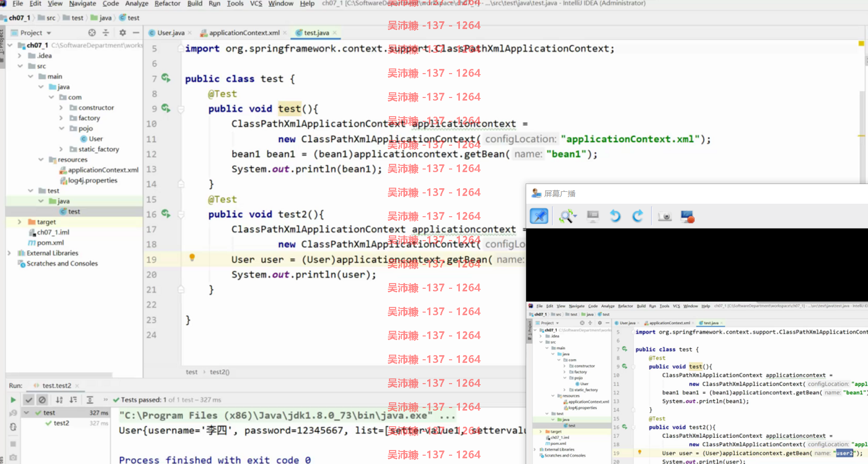Viewport: 868px width, 464px height.
Task: Click the camera icon in Run sidebar
Action: coord(13,458)
